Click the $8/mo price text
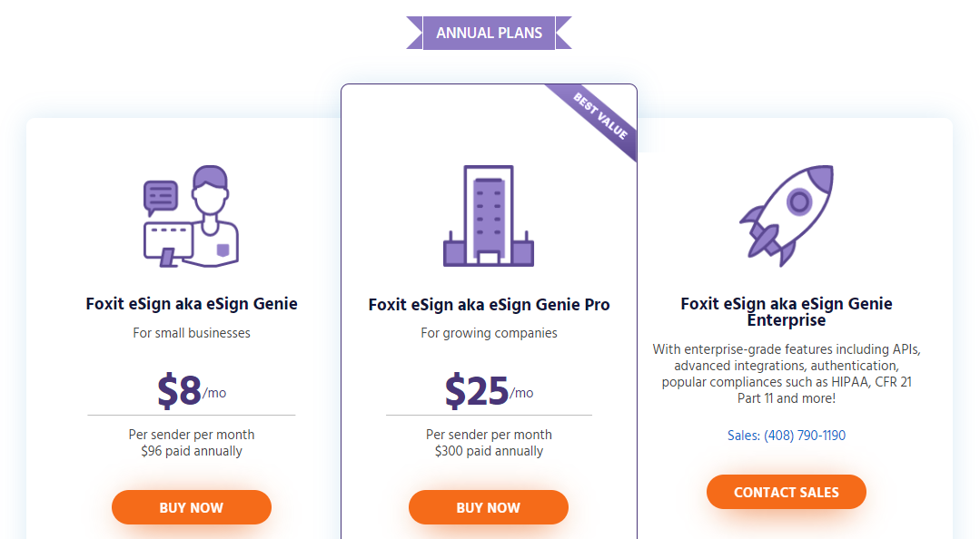 pos(191,390)
